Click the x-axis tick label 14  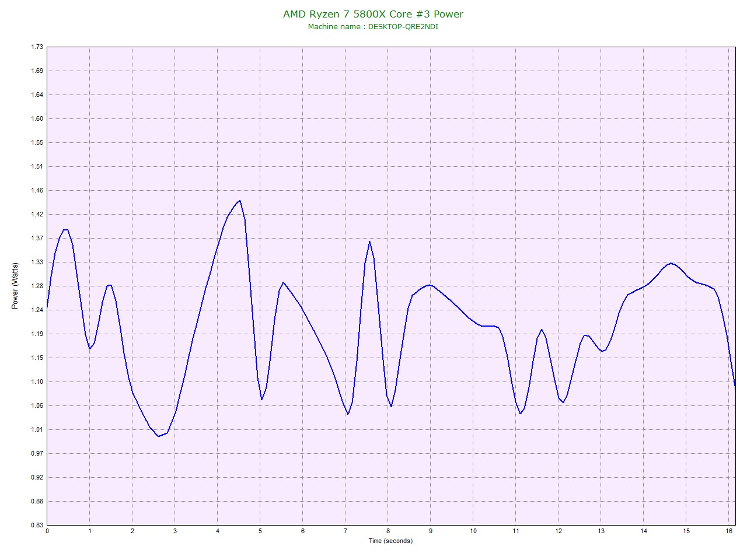coord(643,531)
